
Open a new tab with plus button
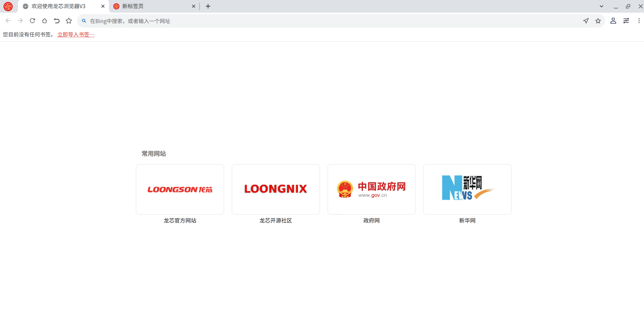[208, 6]
